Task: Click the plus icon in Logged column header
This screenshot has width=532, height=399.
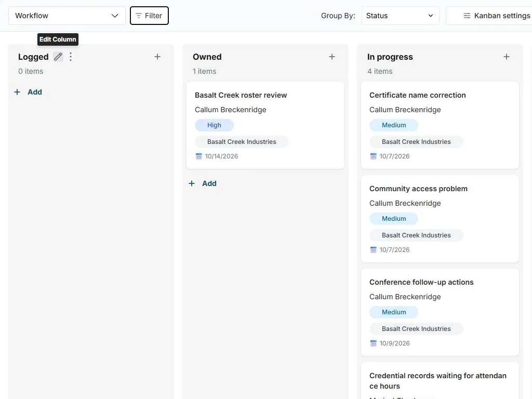Action: pyautogui.click(x=157, y=57)
